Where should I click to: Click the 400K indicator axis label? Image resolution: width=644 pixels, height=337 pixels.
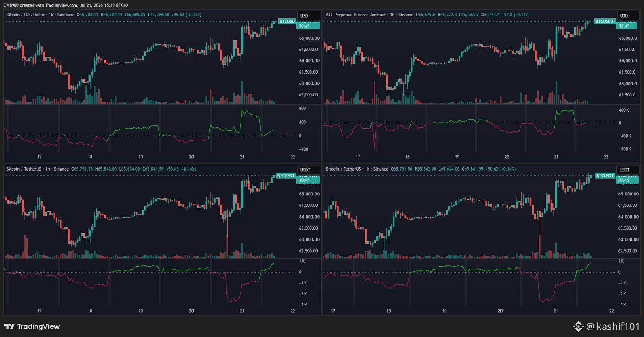624,110
